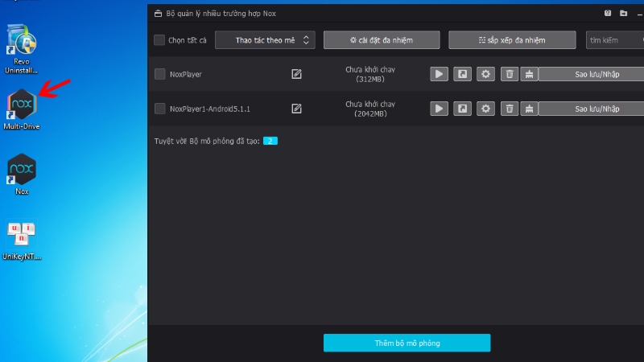Clean disk for NoxPlayer instance
Image resolution: width=644 pixels, height=362 pixels.
click(x=529, y=74)
